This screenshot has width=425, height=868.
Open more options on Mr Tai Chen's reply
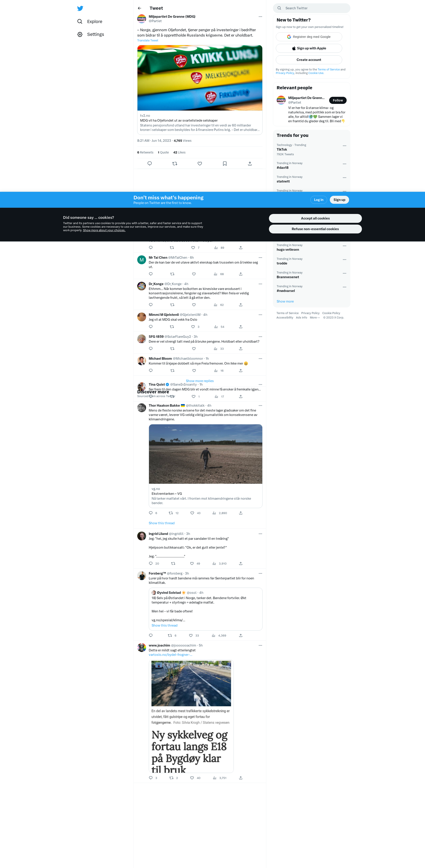pos(260,258)
